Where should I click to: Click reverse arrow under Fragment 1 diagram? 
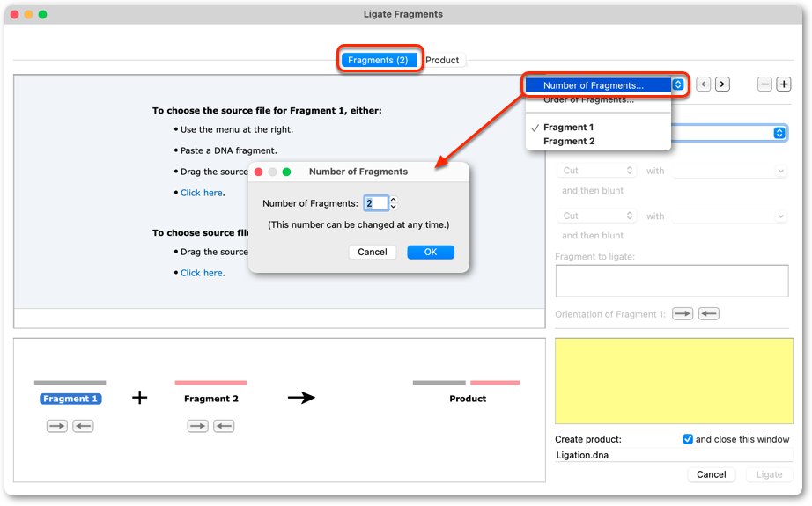(x=83, y=426)
